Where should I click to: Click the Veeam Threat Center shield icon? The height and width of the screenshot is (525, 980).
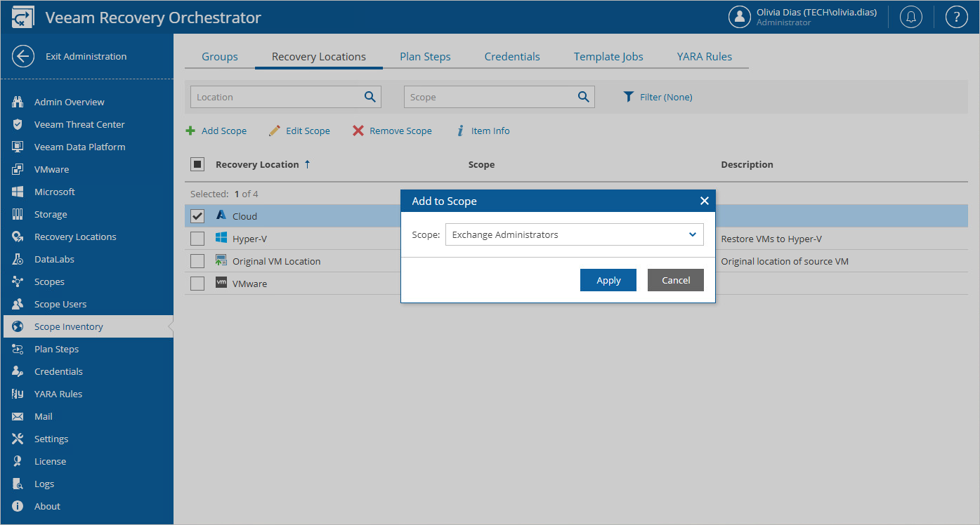point(18,124)
